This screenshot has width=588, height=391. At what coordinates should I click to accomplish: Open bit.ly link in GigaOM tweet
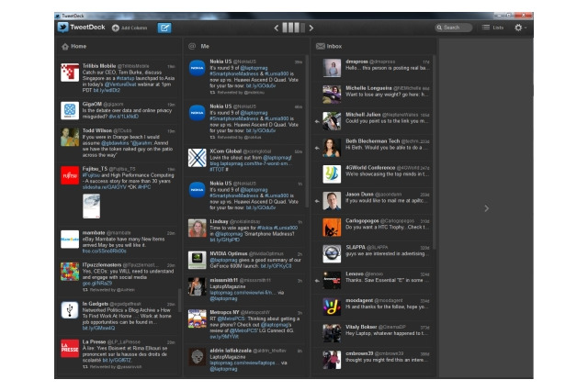(124, 117)
